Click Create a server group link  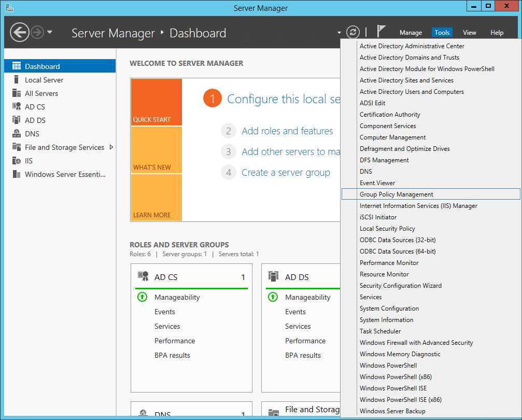(286, 173)
